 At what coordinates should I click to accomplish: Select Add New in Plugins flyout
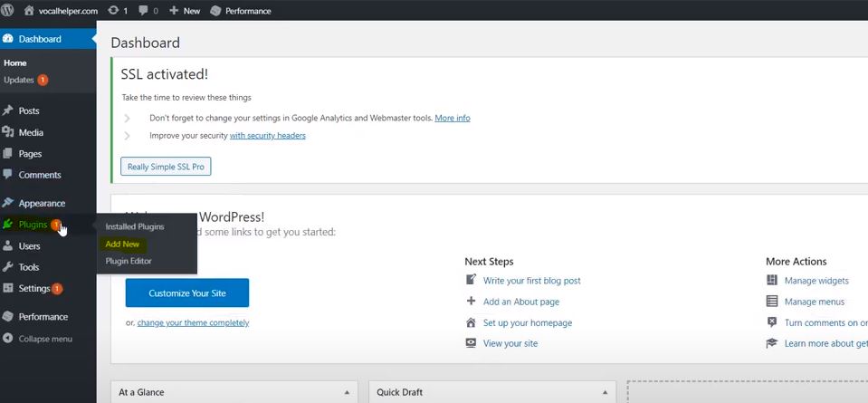[x=122, y=244]
